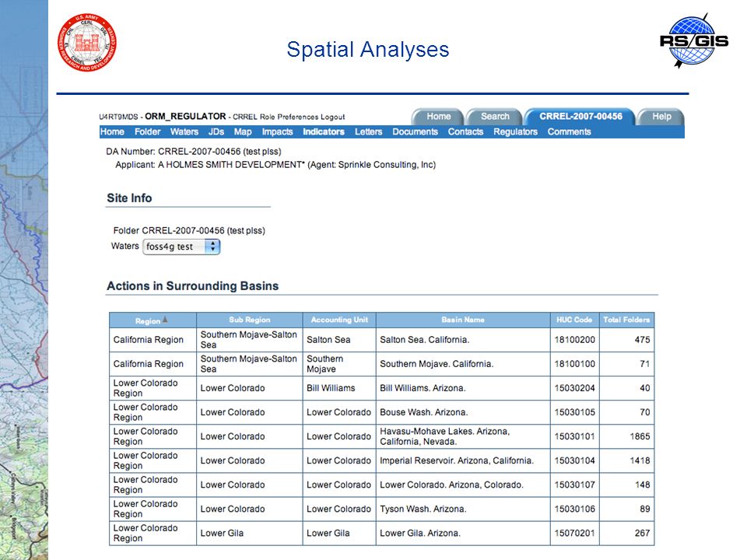Click the Sub Region column header
Image resolution: width=747 pixels, height=560 pixels.
point(250,320)
